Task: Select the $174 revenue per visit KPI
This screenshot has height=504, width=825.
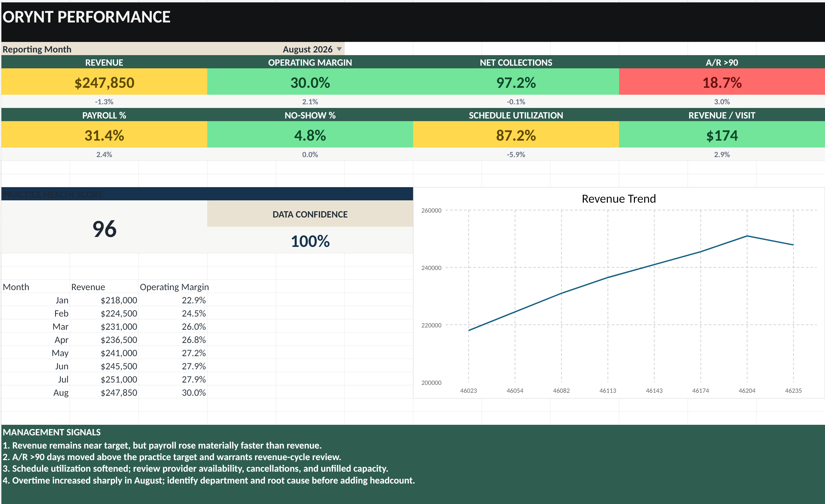Action: click(x=722, y=135)
